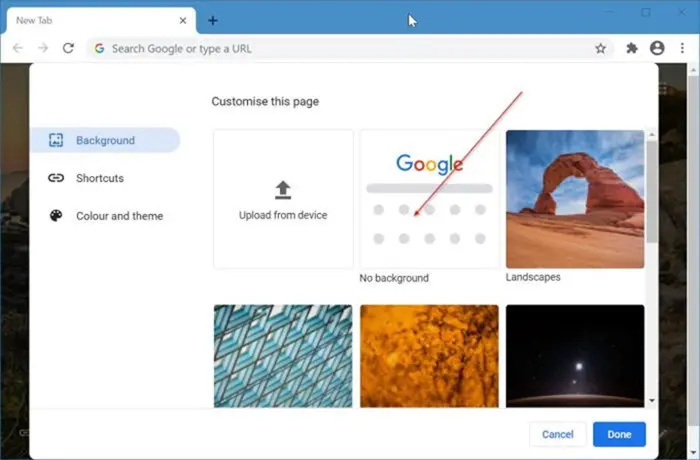The image size is (700, 460).
Task: Reload the page with refresh icon
Action: pos(68,48)
